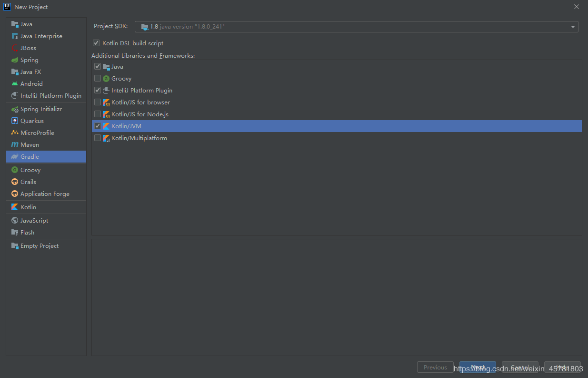The height and width of the screenshot is (378, 588).
Task: Click the Cancel button
Action: (520, 367)
